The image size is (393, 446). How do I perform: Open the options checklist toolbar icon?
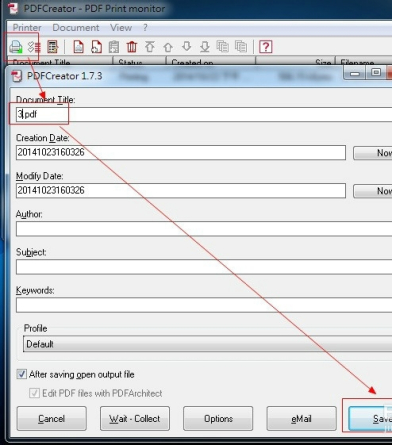pos(34,47)
